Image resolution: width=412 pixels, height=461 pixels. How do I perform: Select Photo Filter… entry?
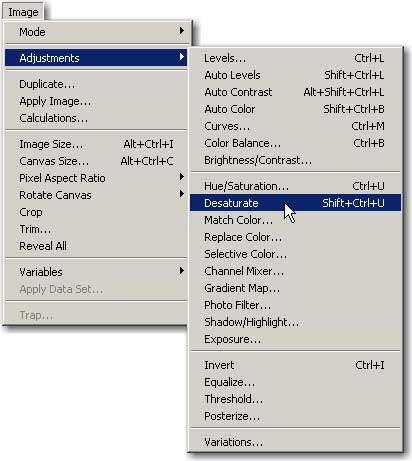pos(295,305)
